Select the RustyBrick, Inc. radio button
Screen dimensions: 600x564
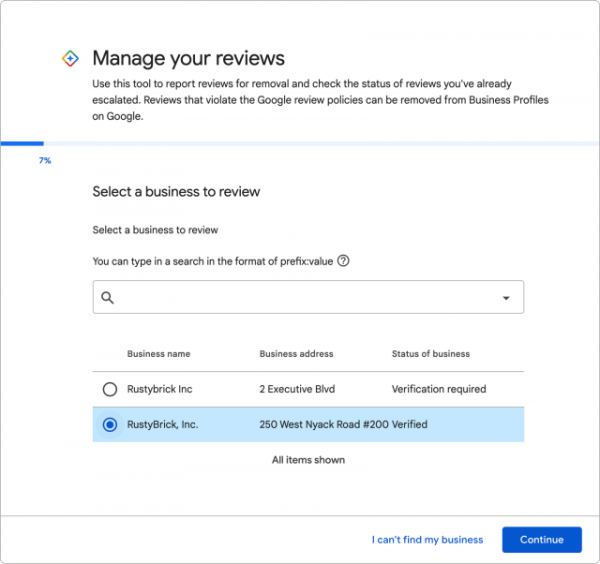(x=110, y=425)
